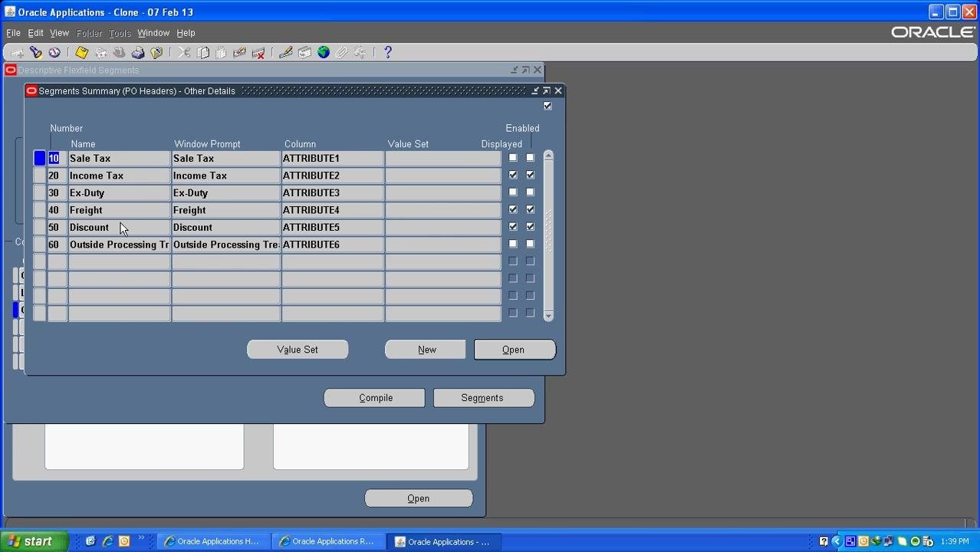Click the Cut scissors toolbar icon
Viewport: 980px width, 552px height.
pos(184,53)
